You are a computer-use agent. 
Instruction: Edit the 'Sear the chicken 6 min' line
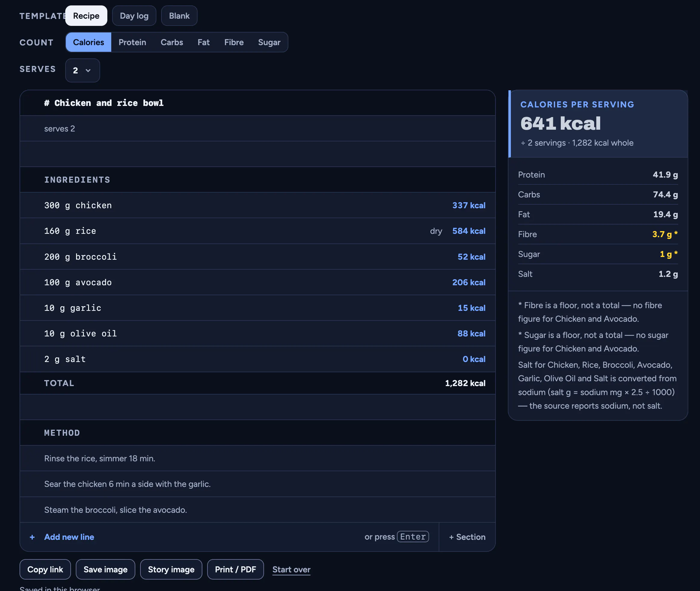point(257,484)
